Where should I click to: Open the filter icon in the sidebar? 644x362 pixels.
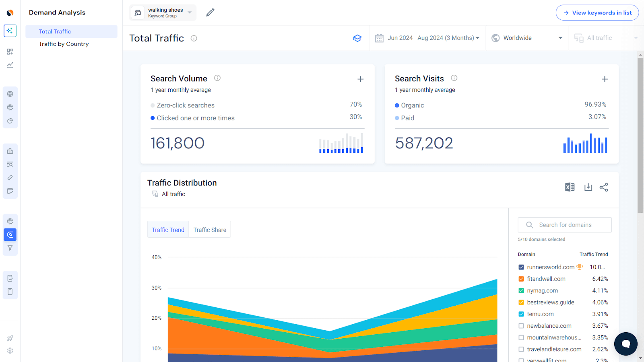(10, 248)
